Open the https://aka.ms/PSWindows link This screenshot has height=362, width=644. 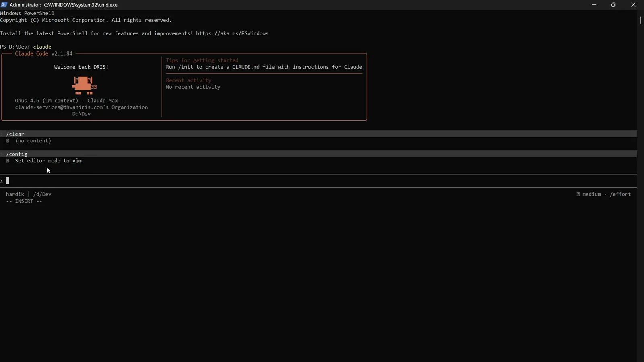pos(232,33)
